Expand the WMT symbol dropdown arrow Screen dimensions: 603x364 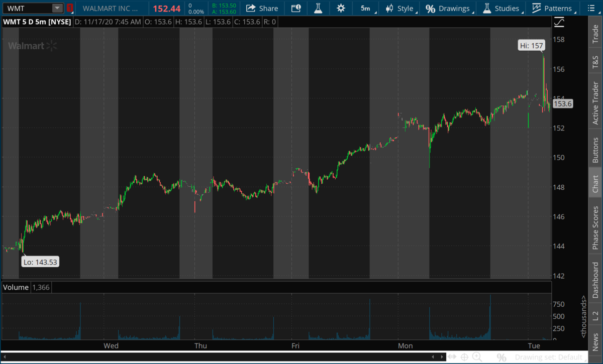57,8
